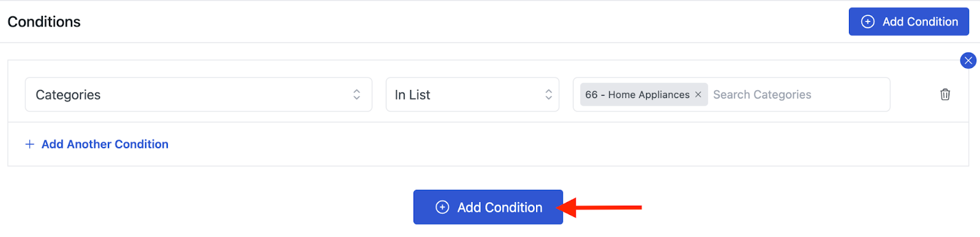This screenshot has width=980, height=237.
Task: Click the red arrow annotation
Action: pos(599,207)
